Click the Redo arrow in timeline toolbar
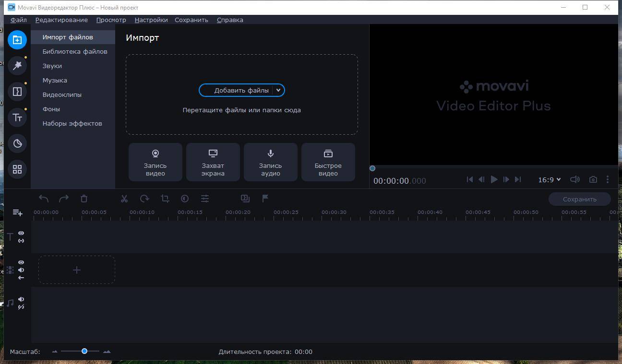 (64, 199)
